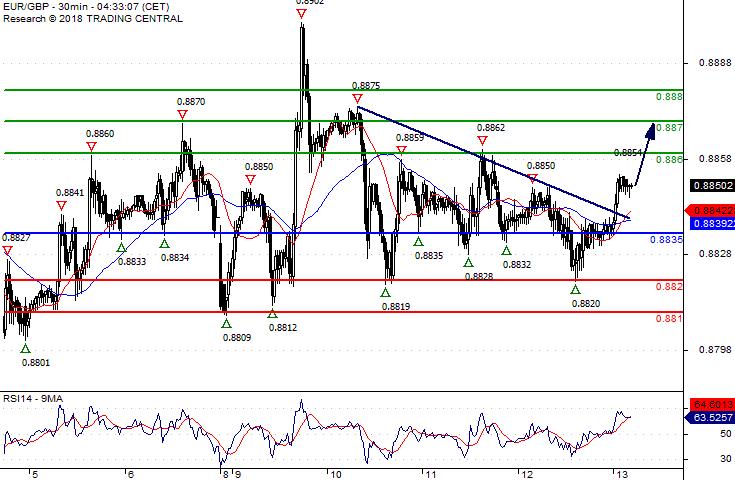Image resolution: width=735 pixels, height=480 pixels.
Task: Select the green trough marker labeled 0.8809
Action: [x=226, y=323]
